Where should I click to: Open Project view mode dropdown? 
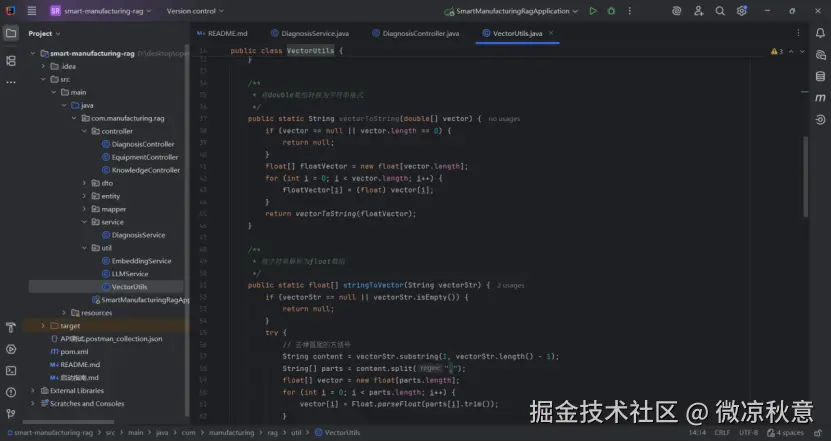[45, 33]
